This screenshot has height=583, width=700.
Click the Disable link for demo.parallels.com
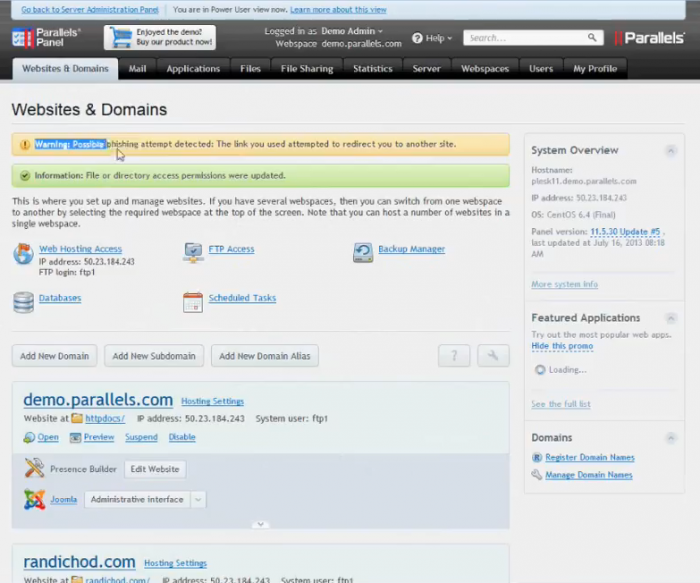[182, 437]
